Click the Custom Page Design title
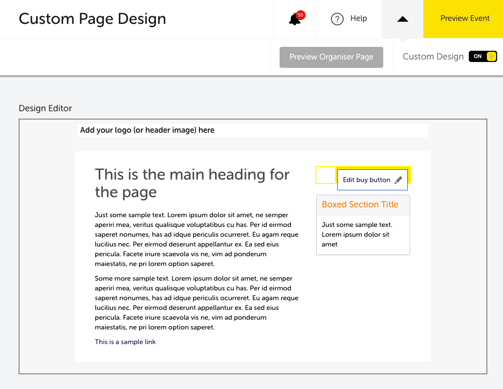 [x=92, y=19]
